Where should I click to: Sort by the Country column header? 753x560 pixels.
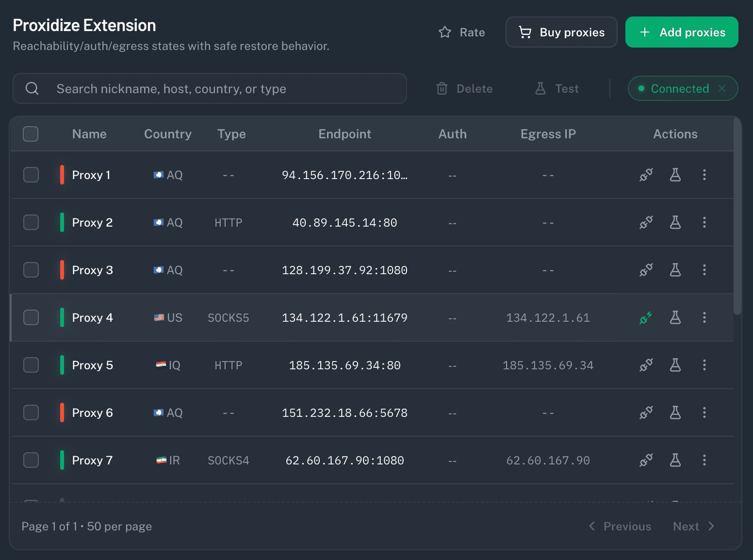[168, 134]
